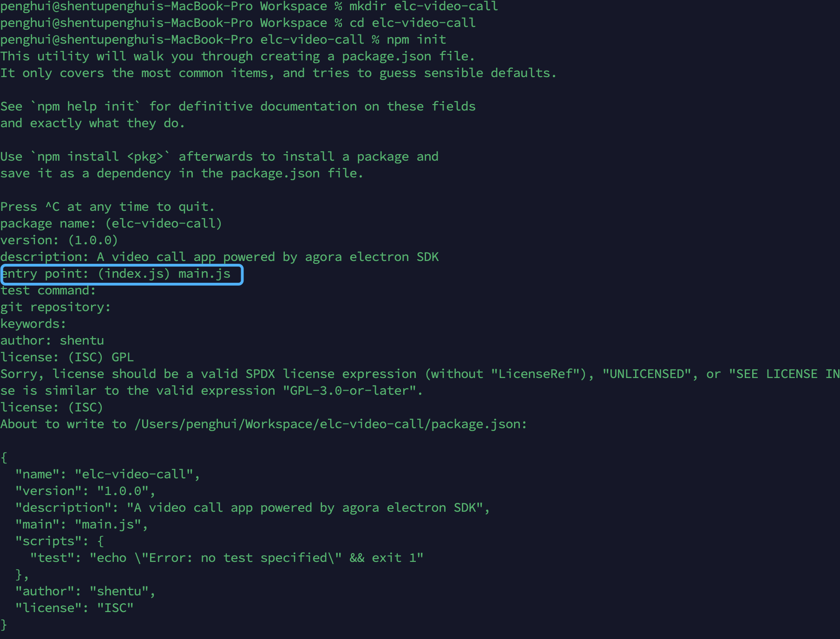The width and height of the screenshot is (840, 639).
Task: Click the 'test command:' prompt
Action: (x=48, y=291)
